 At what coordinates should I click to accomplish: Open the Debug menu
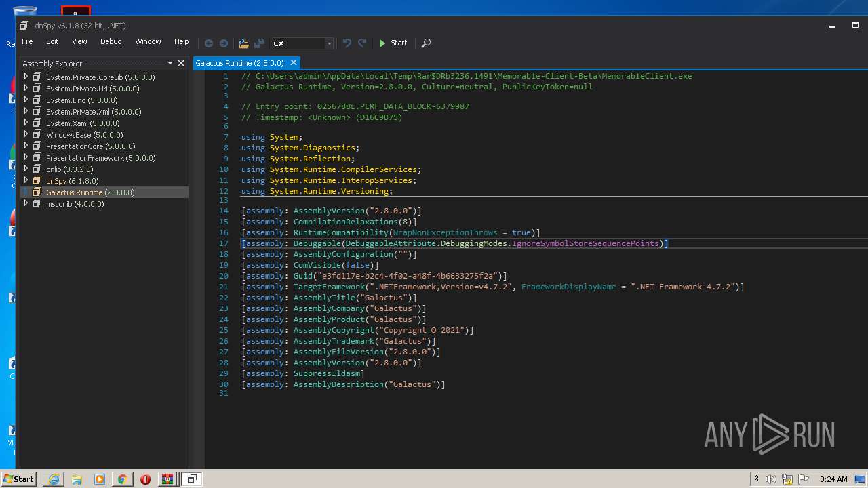click(x=111, y=41)
